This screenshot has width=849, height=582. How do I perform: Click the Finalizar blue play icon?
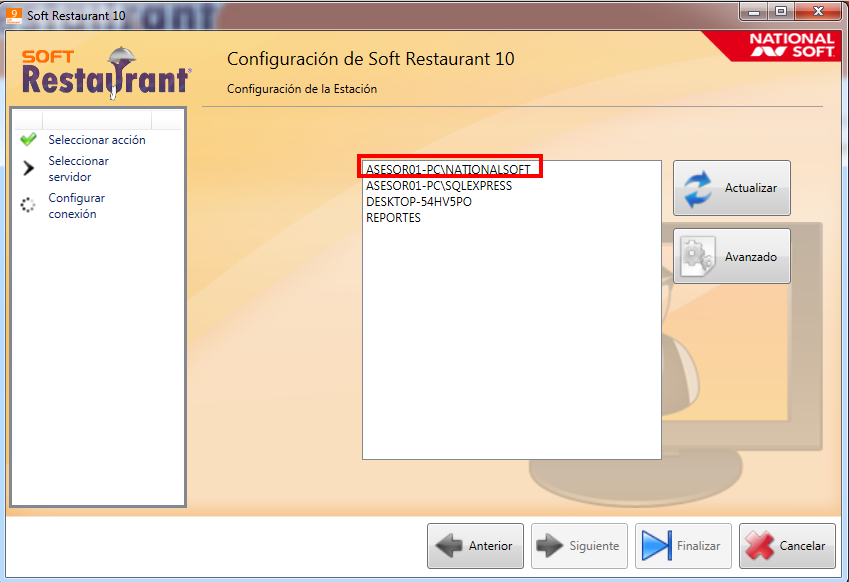657,546
